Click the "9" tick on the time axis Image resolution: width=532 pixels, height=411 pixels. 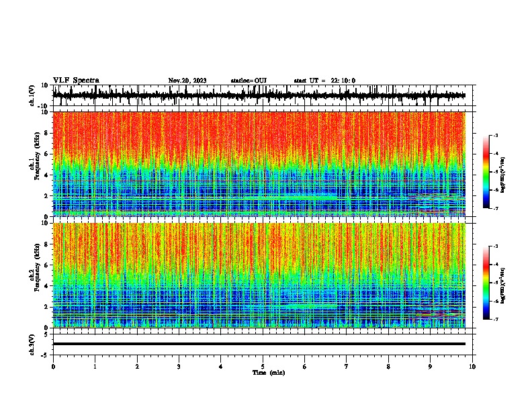pyautogui.click(x=430, y=367)
